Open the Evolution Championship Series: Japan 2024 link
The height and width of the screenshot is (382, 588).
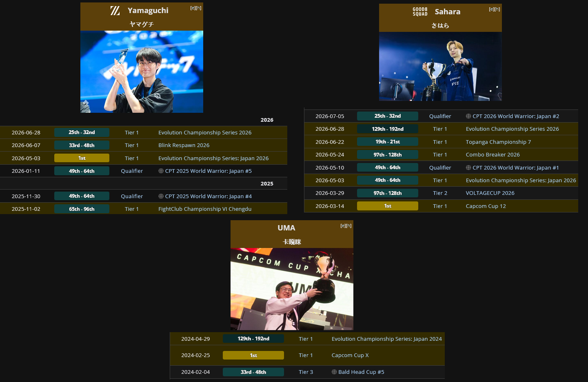coord(387,339)
